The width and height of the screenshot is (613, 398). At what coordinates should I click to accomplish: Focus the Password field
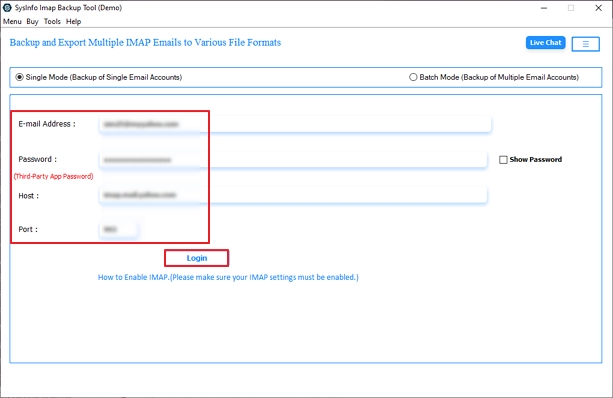(x=293, y=160)
